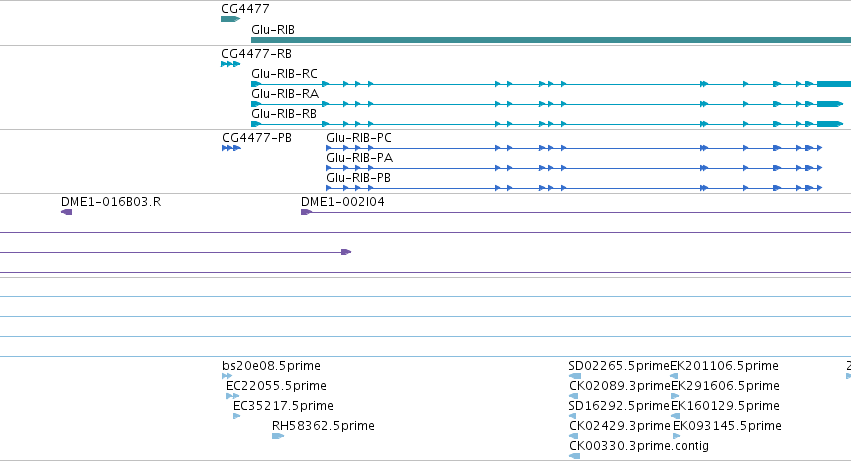Click the EK201106.5prime arrow glyph
The image size is (851, 461).
point(674,376)
